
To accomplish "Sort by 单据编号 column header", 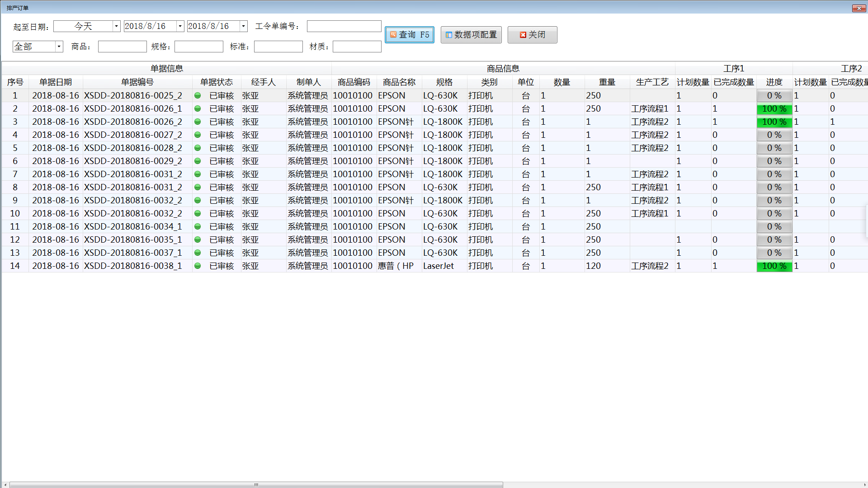I will pyautogui.click(x=137, y=82).
